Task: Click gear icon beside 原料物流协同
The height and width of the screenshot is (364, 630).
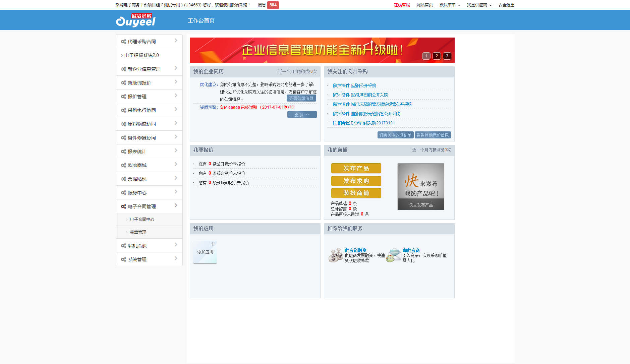Action: coord(123,124)
